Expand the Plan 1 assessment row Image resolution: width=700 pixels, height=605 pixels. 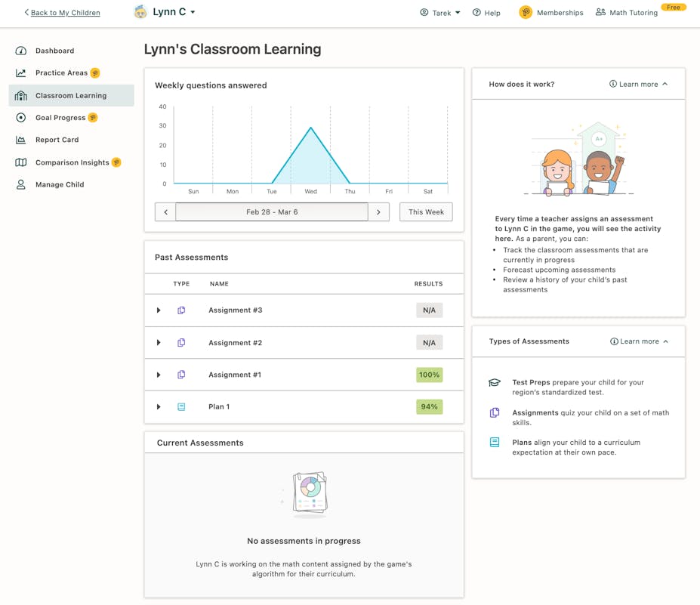click(x=158, y=406)
